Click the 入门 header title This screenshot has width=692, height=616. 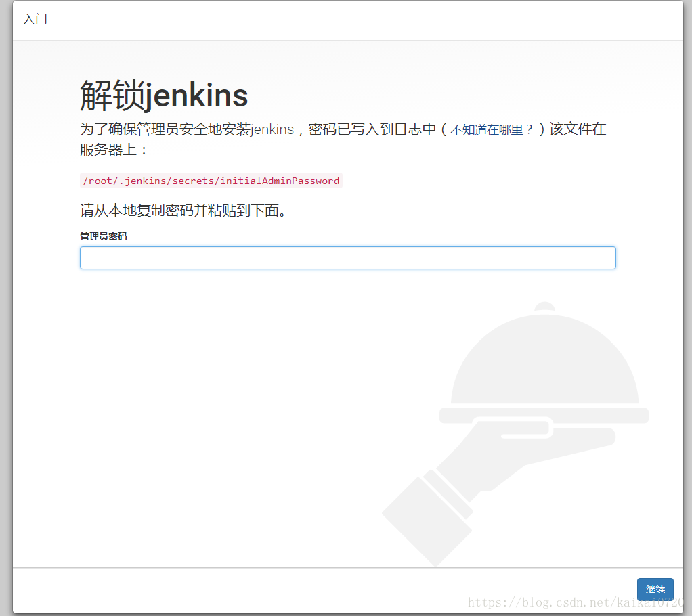point(35,20)
